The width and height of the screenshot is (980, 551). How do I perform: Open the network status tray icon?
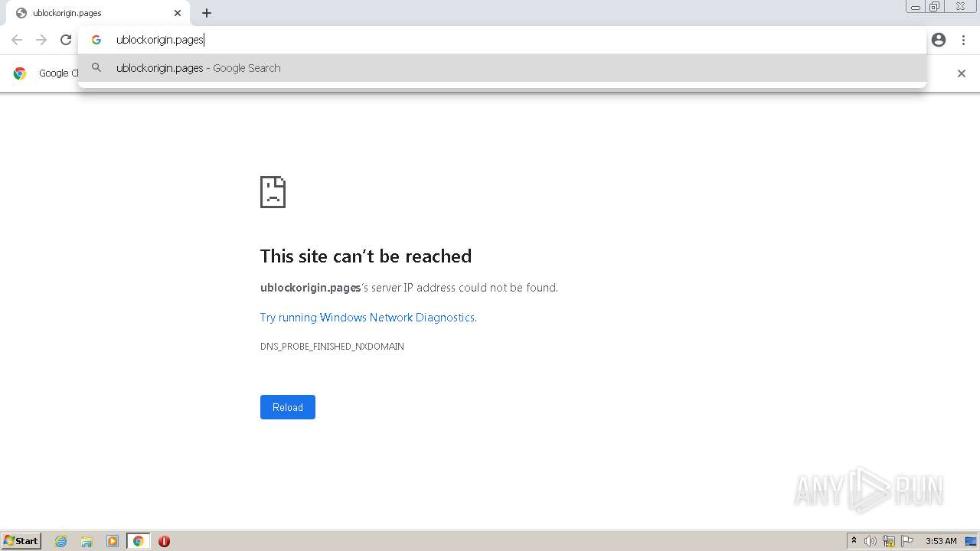(889, 541)
